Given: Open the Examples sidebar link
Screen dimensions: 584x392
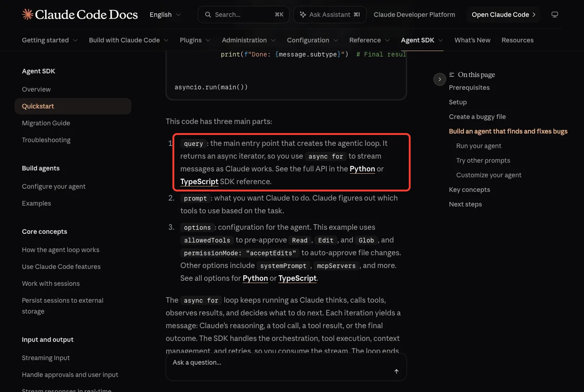Looking at the screenshot, I should (x=36, y=203).
